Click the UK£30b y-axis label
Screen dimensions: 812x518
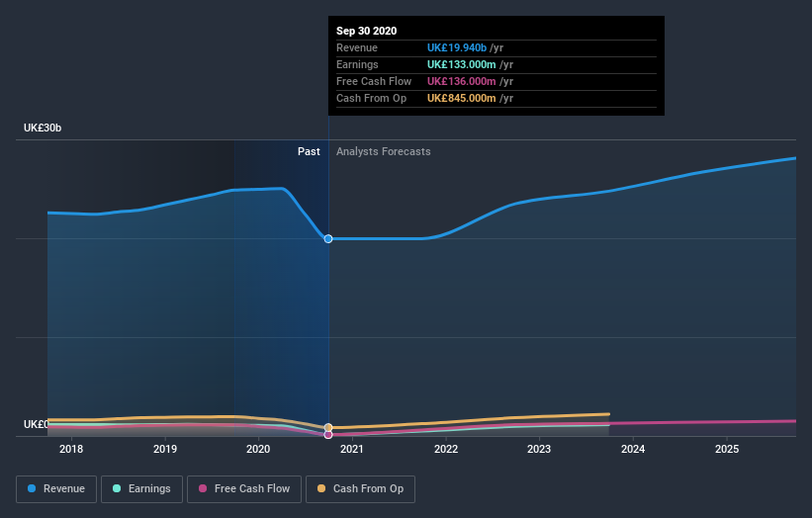click(x=43, y=128)
